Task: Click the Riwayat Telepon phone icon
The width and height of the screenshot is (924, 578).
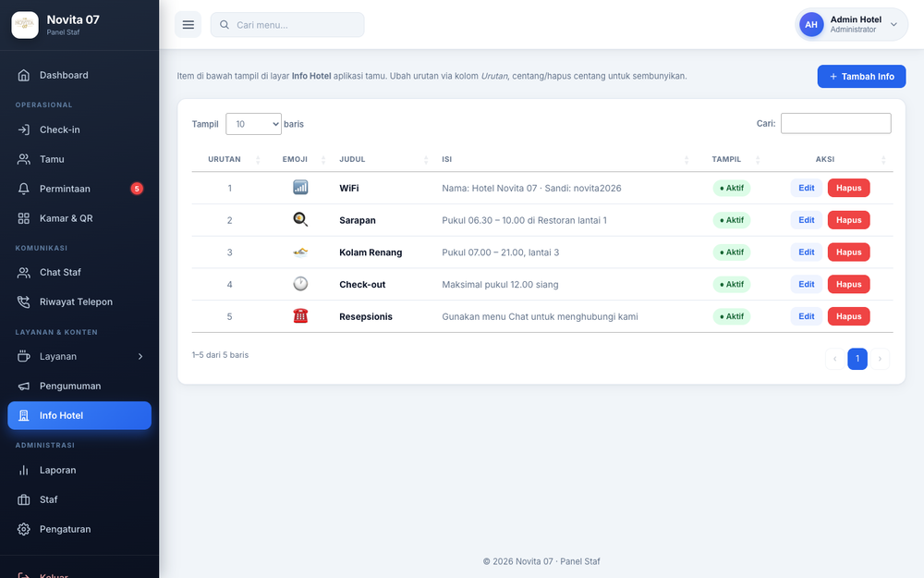Action: pos(24,302)
